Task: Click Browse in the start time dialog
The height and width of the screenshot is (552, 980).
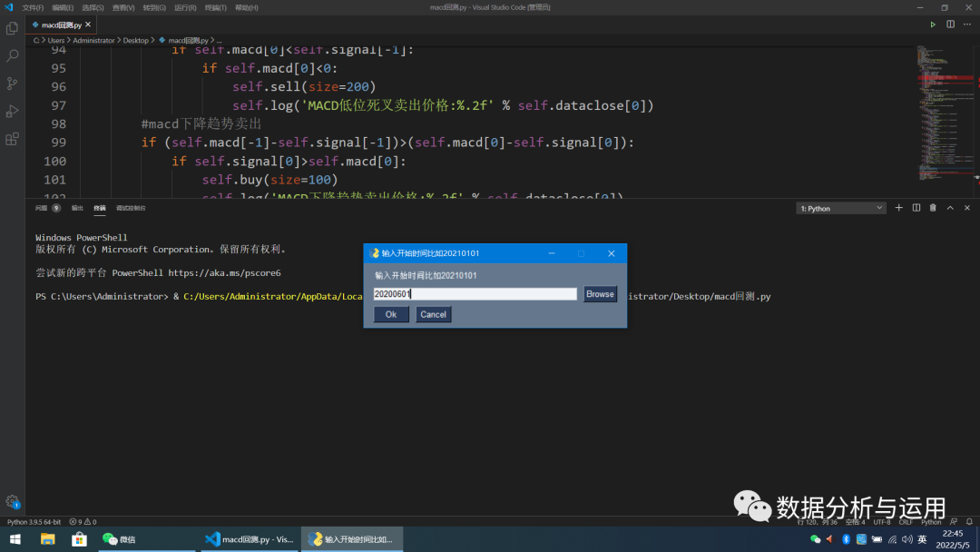Action: 600,294
